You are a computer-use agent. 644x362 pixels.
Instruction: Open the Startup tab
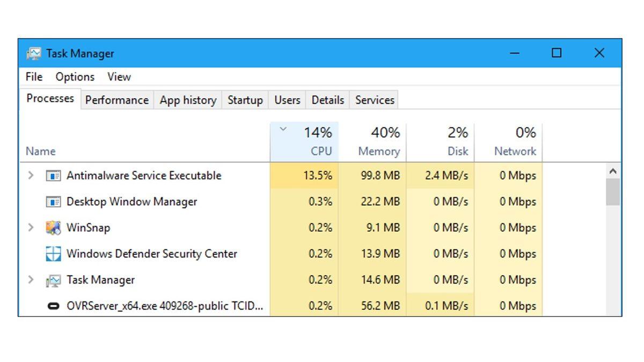point(244,100)
